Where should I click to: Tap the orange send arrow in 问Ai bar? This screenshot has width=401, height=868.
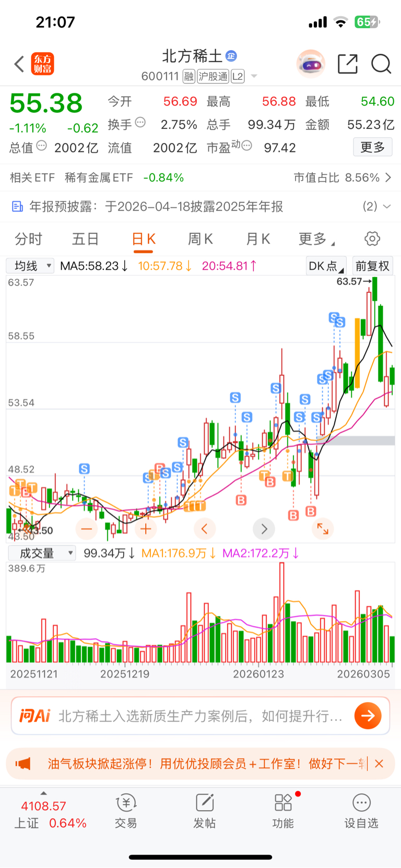coord(368,716)
